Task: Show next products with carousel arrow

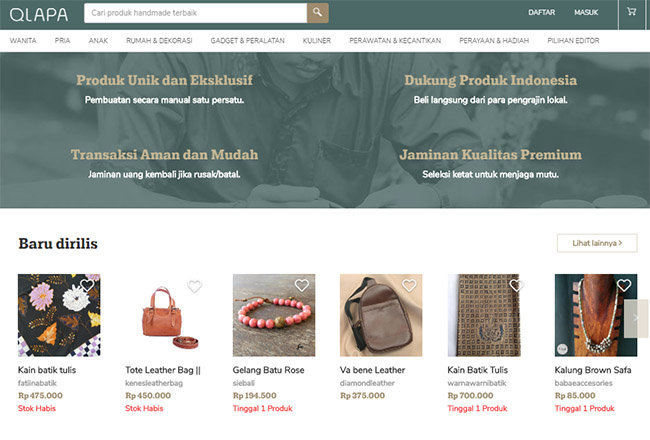Action: pos(636,318)
